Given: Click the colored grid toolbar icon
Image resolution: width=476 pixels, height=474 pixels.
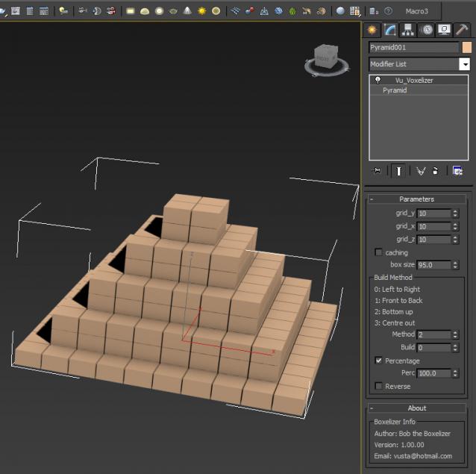Looking at the screenshot, I should 355,11.
